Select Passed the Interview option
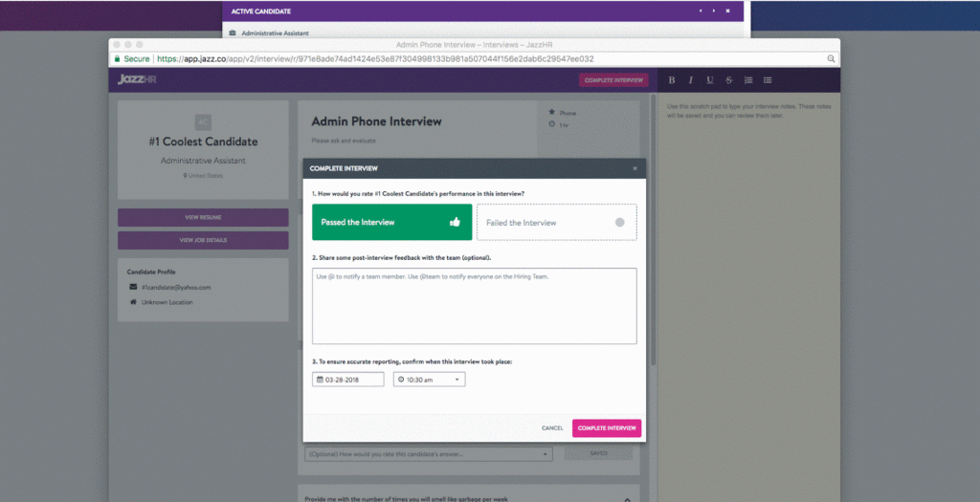The image size is (980, 502). click(x=391, y=222)
